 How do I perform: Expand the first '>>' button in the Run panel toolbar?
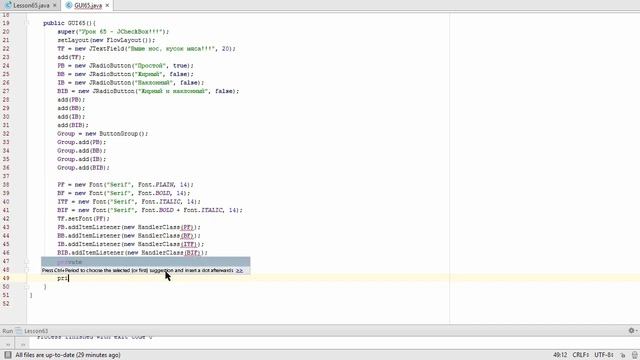(x=8, y=345)
